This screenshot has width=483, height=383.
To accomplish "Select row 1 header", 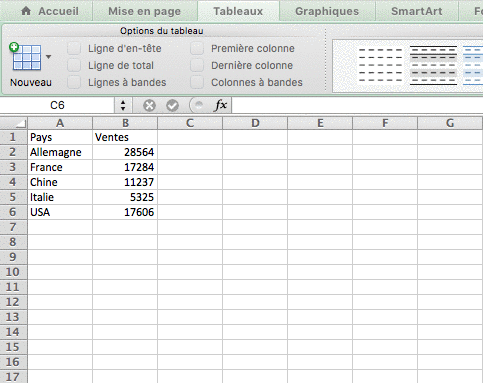I will [x=13, y=137].
